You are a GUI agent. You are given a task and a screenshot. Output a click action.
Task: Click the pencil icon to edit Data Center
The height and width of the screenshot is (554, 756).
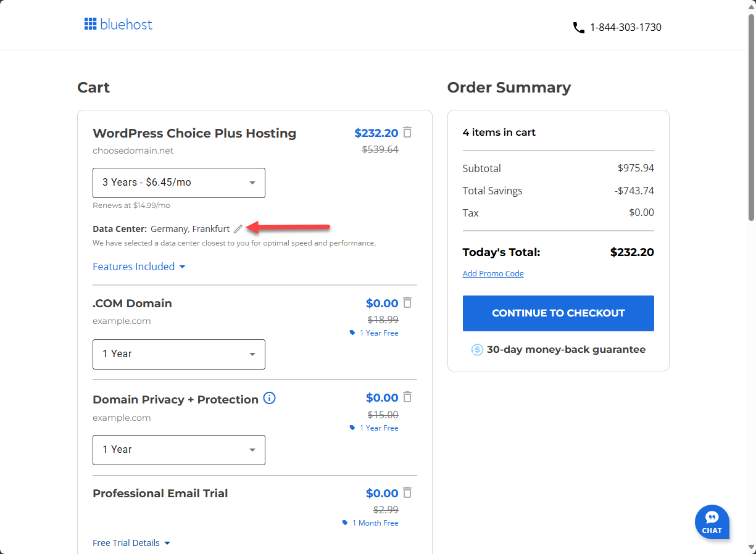pos(238,228)
